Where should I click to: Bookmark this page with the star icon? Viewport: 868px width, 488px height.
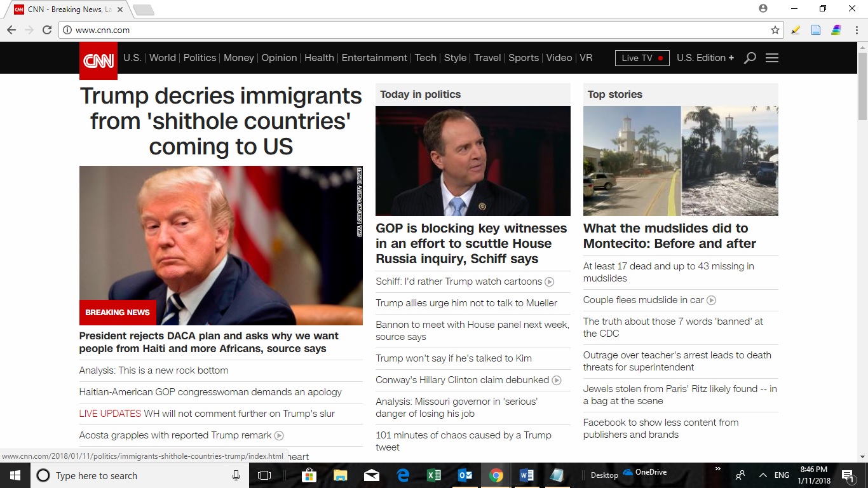(775, 30)
